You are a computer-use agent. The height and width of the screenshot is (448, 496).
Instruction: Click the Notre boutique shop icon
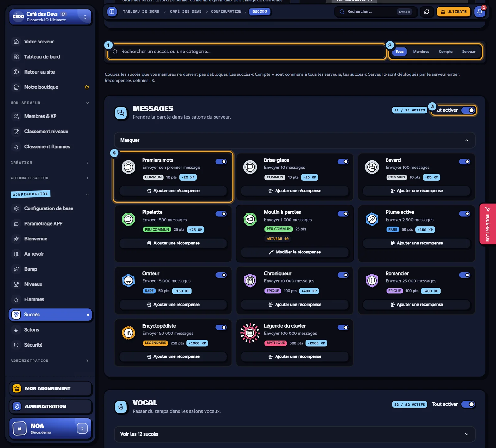point(16,87)
